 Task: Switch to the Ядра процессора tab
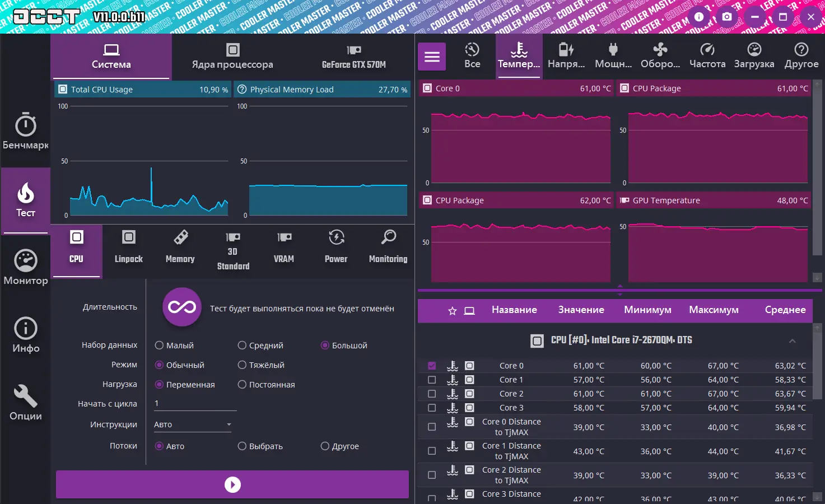click(231, 57)
